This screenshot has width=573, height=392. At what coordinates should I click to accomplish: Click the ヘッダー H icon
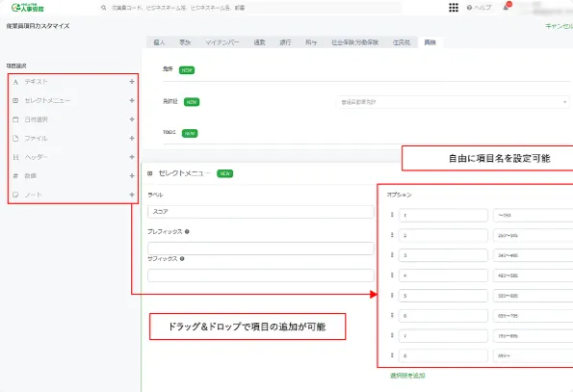(15, 157)
